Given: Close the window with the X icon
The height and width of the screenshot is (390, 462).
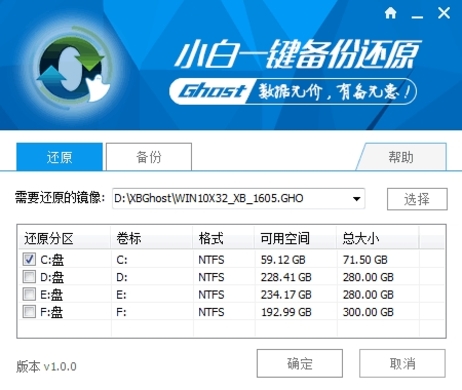Looking at the screenshot, I should tap(444, 13).
